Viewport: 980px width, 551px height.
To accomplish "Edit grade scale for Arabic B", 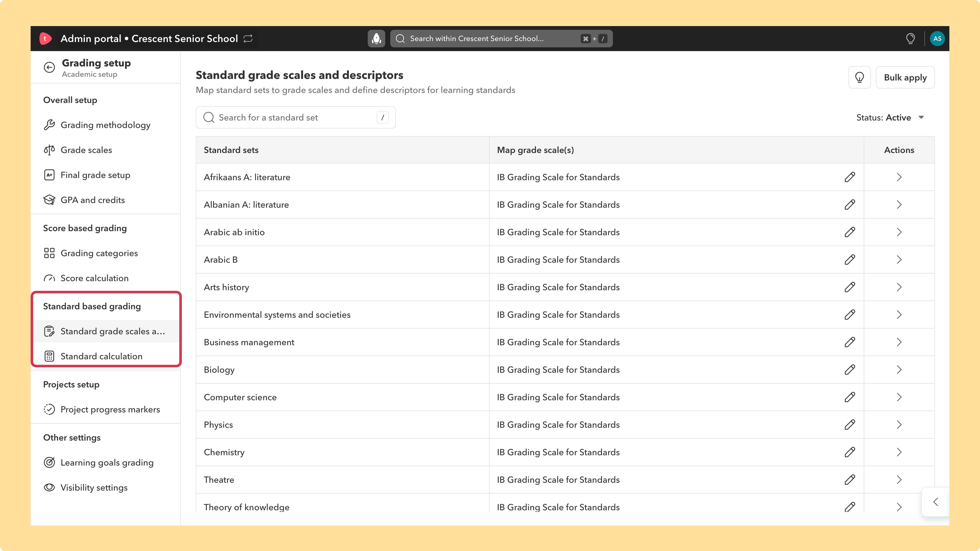I will [850, 260].
